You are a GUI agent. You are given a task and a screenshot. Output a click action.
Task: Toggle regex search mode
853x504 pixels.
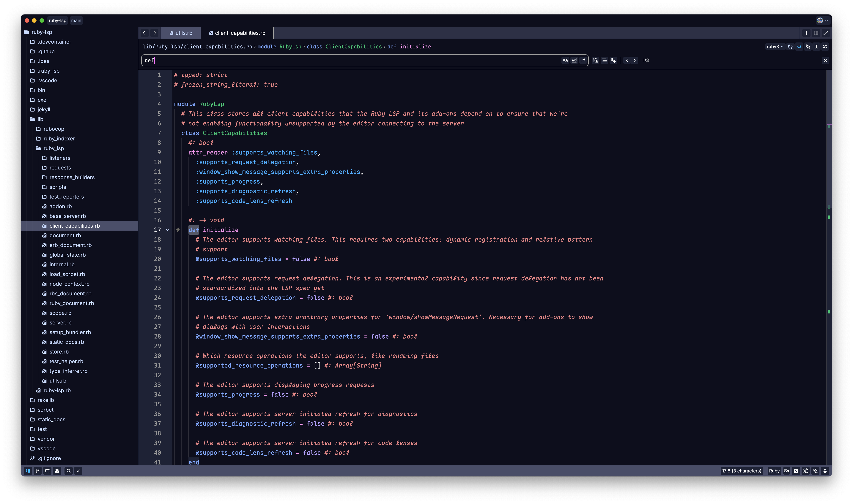[x=583, y=61]
